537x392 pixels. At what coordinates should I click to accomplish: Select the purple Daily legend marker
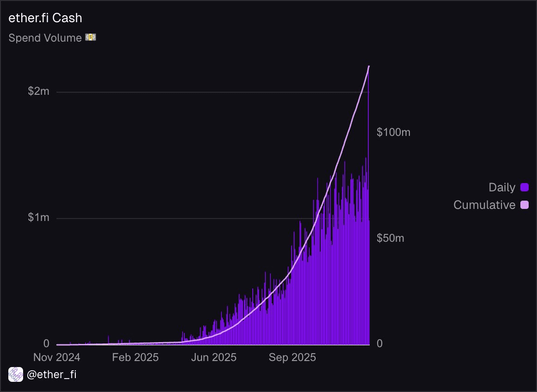click(525, 187)
